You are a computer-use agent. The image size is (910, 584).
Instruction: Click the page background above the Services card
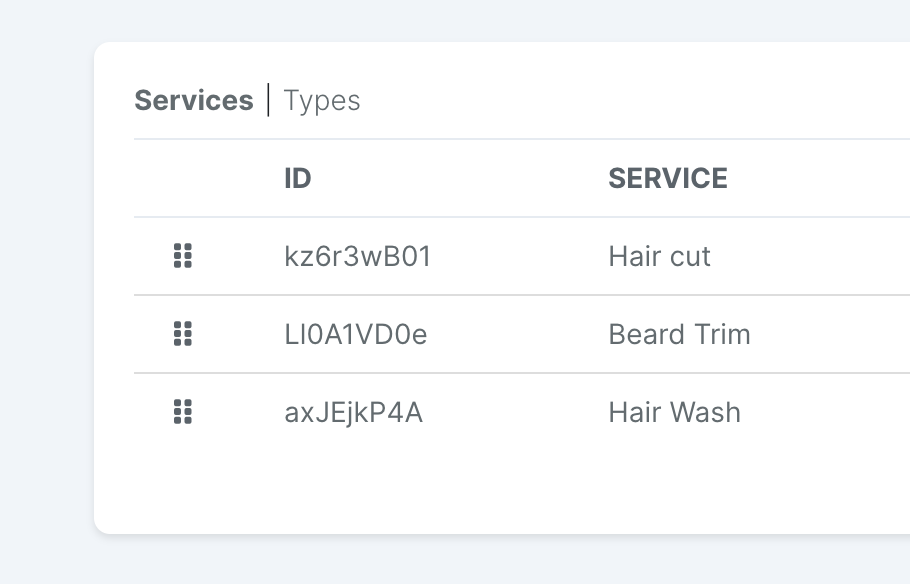[x=455, y=20]
